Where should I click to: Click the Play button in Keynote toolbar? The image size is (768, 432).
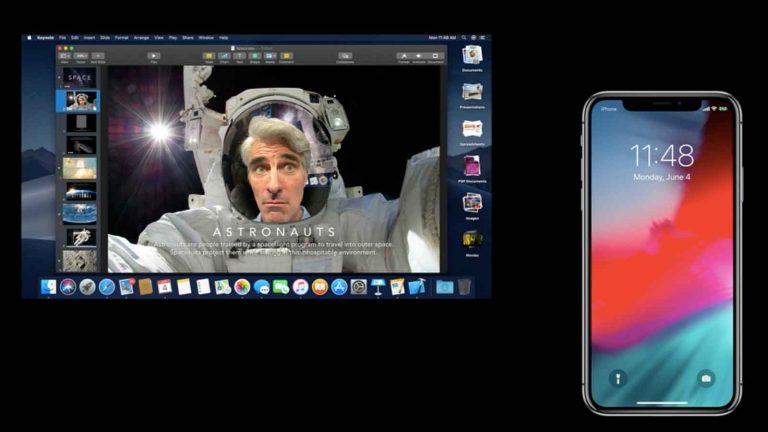[x=154, y=56]
